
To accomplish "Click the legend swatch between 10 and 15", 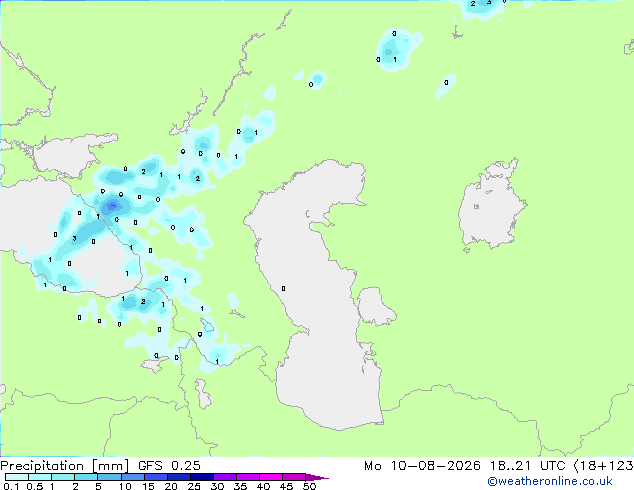I will click(x=132, y=477).
